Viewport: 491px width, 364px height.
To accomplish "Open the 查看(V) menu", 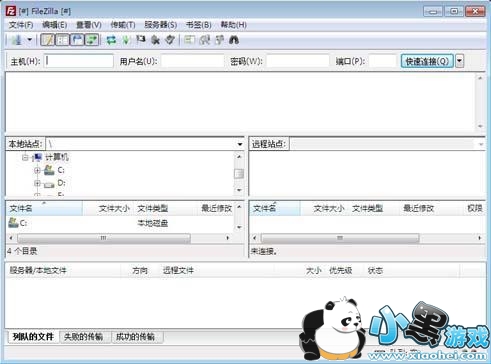I will (x=89, y=25).
